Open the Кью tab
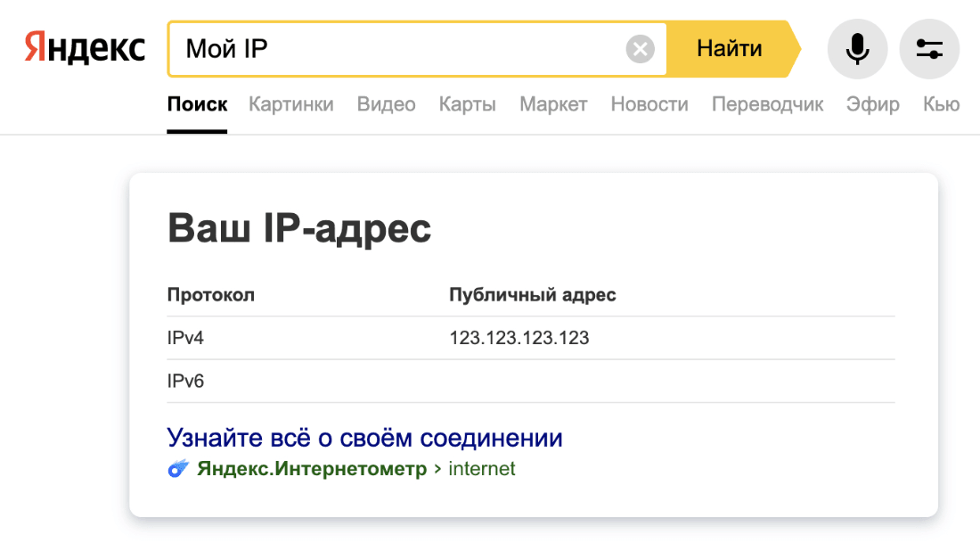 click(x=942, y=104)
